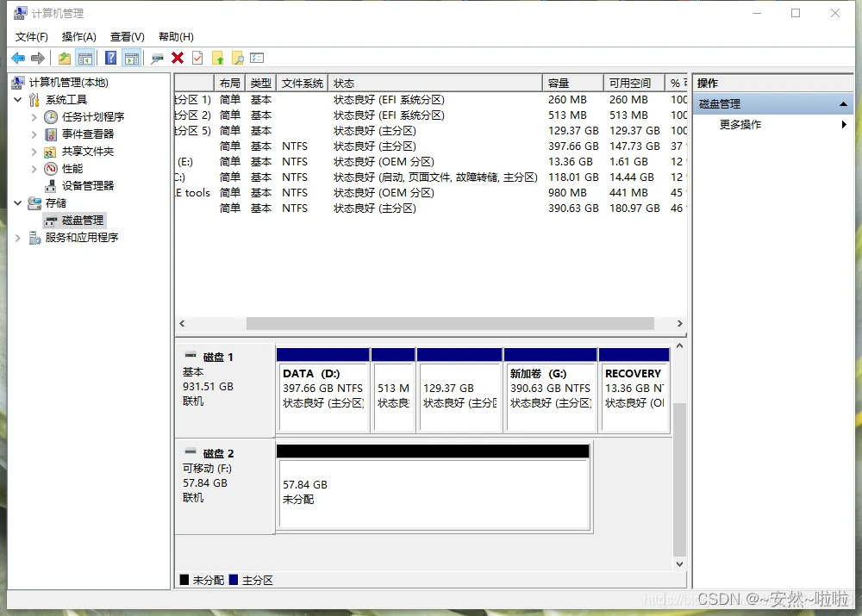Open the 查看(V) menu
Viewport: 862px width, 616px height.
pos(127,37)
